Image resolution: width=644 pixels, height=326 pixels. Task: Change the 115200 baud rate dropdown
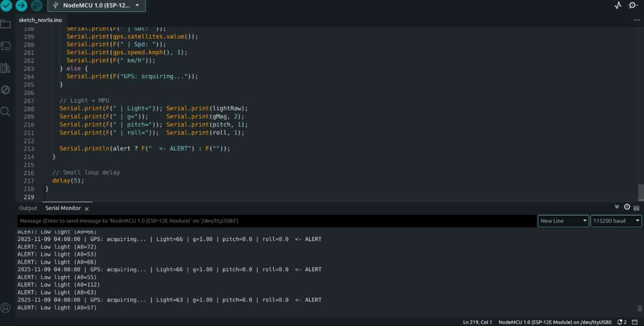616,221
